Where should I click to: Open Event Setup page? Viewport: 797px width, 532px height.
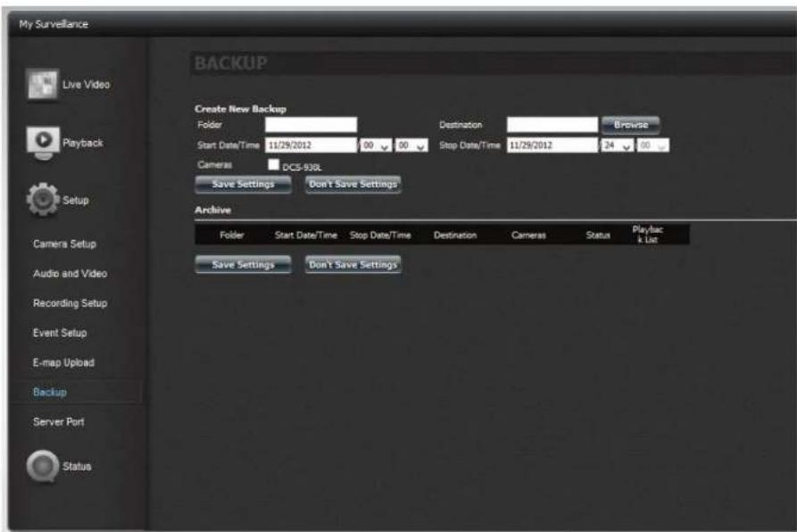[x=60, y=333]
